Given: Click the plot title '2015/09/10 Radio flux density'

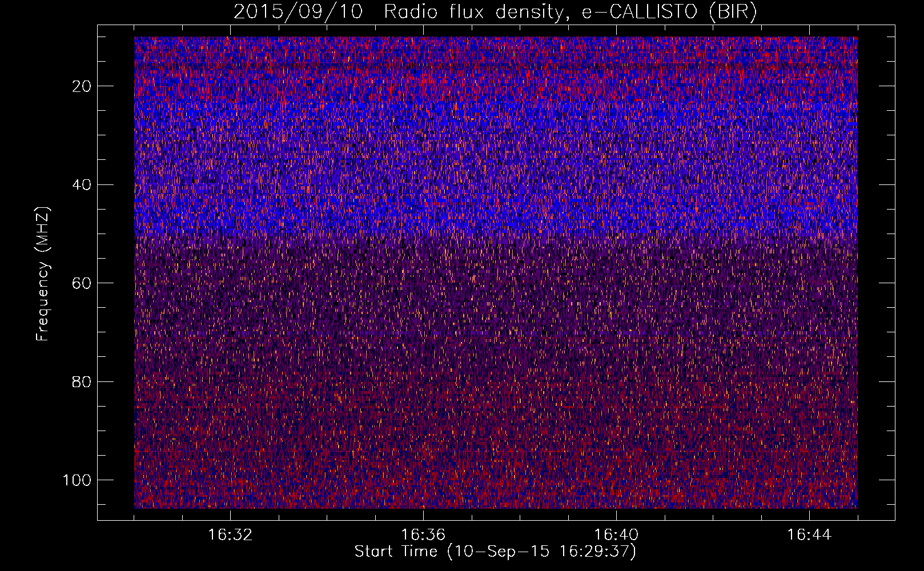Looking at the screenshot, I should coord(495,12).
